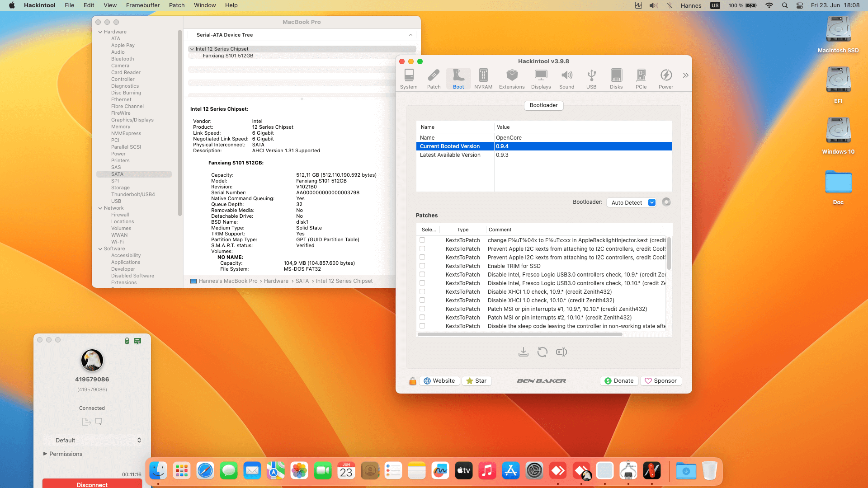Tick the AppleBacklightInjector patch checkbox
The image size is (868, 488).
(422, 240)
